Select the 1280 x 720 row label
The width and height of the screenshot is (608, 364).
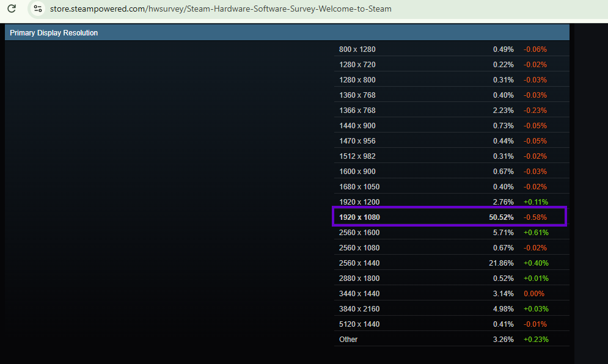(x=357, y=64)
